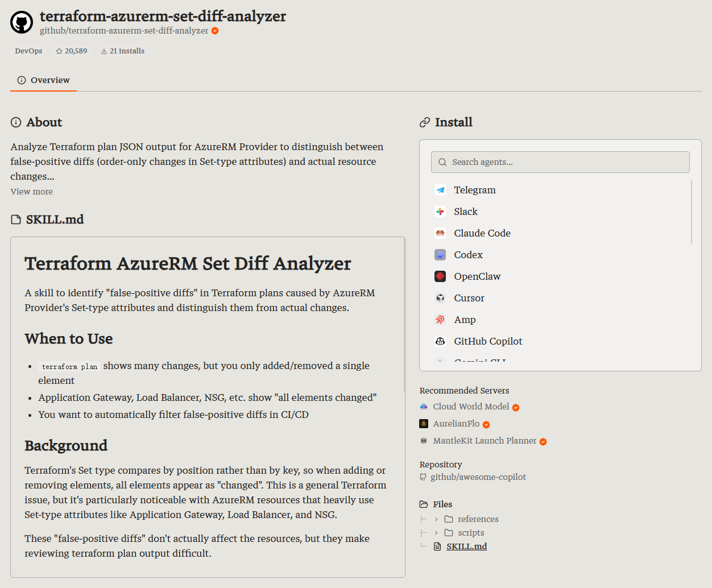712x588 pixels.
Task: Click the terraform-azurerm-set-diff-analyzer page title
Action: pos(163,16)
